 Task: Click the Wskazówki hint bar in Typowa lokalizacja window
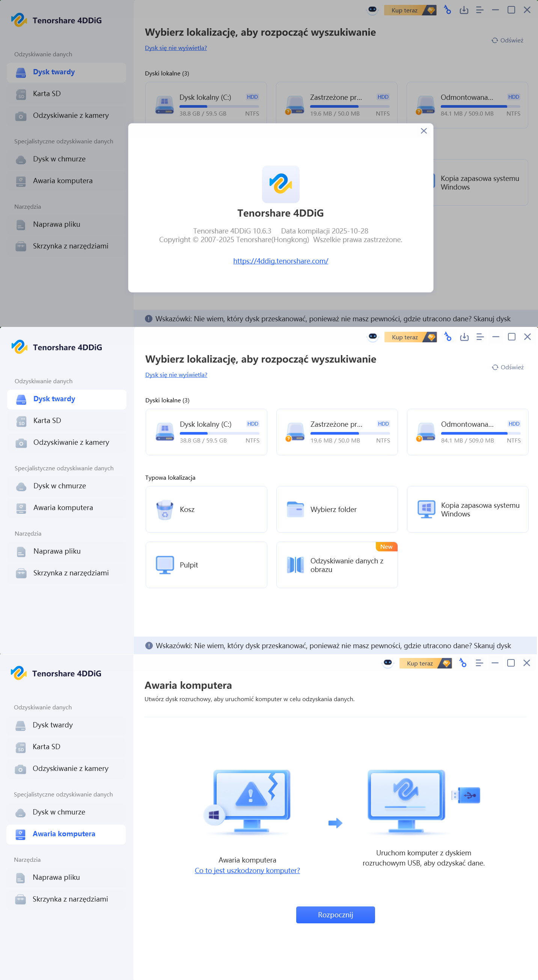pos(335,646)
